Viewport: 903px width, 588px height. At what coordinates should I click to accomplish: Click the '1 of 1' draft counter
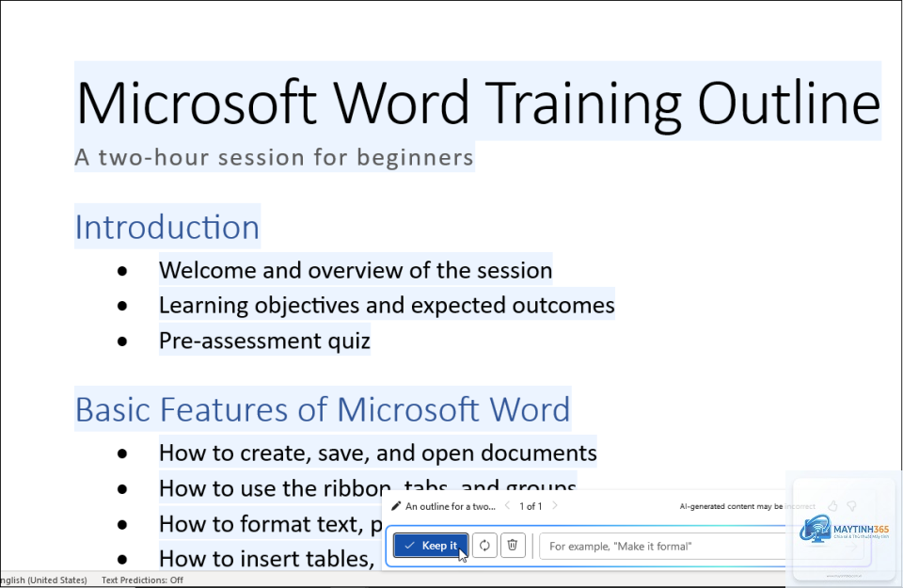tap(531, 506)
